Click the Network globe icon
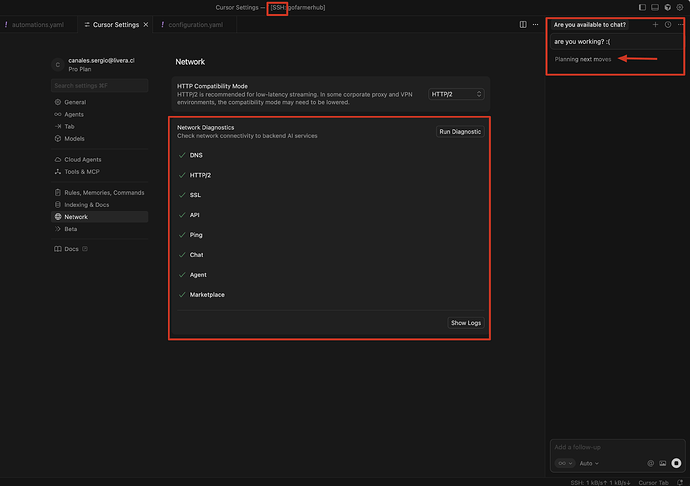The image size is (690, 486). (x=58, y=217)
